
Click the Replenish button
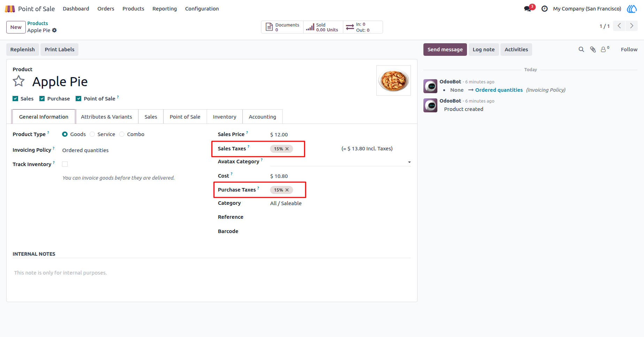(23, 50)
